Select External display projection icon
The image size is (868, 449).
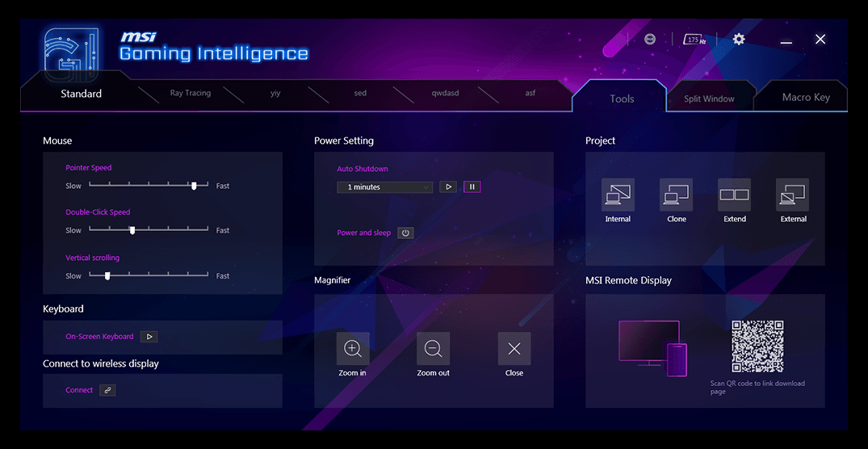pos(793,195)
